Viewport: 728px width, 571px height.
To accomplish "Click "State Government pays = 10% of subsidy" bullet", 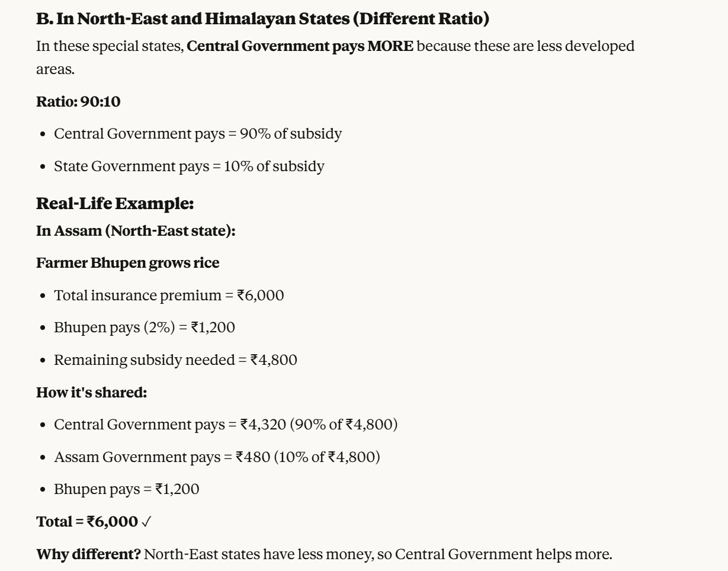I will [x=189, y=166].
